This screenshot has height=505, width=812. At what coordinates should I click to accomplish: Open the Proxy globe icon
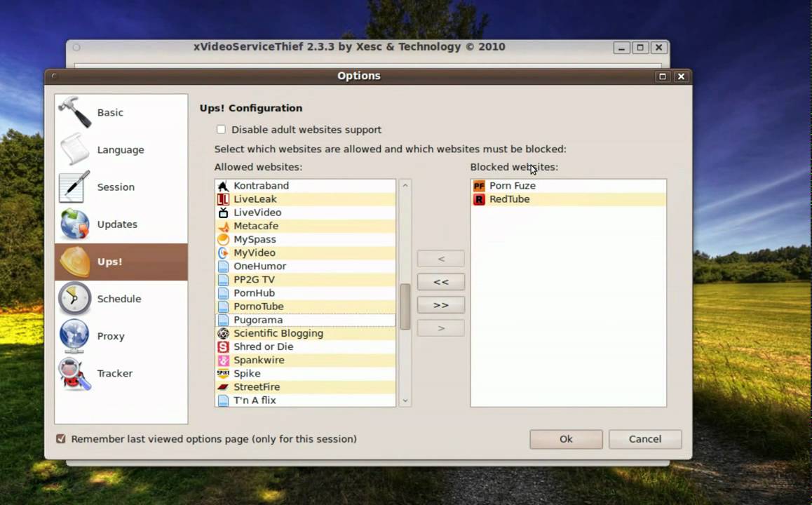pos(74,336)
